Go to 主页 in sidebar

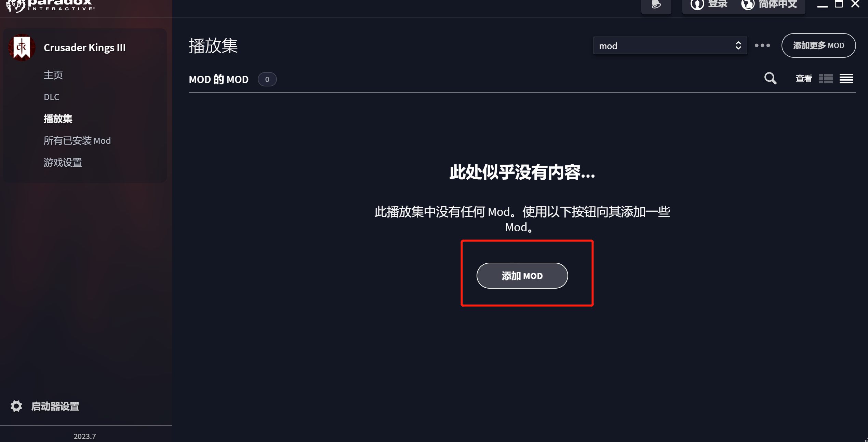53,75
